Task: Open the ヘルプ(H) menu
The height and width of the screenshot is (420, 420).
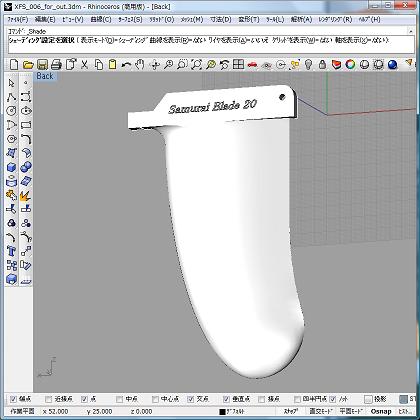Action: pyautogui.click(x=369, y=20)
